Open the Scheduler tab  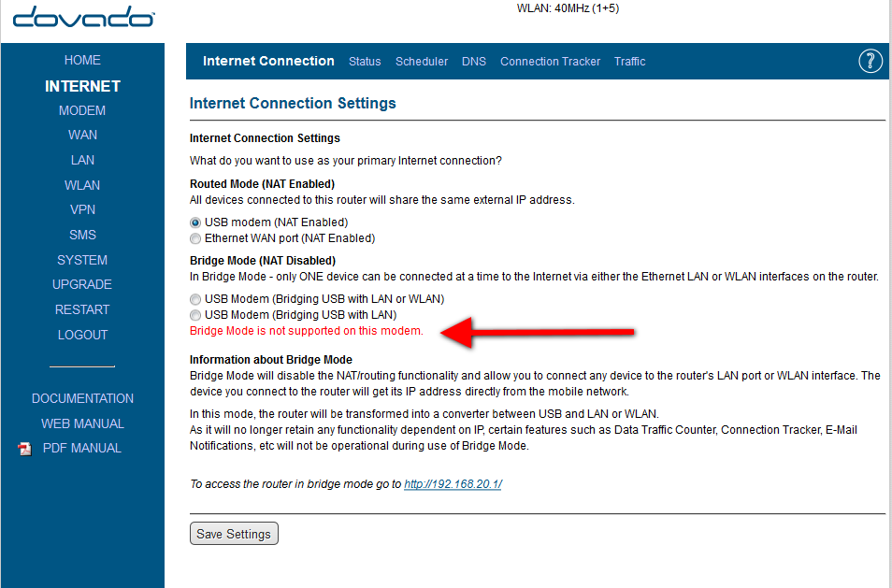coord(422,62)
